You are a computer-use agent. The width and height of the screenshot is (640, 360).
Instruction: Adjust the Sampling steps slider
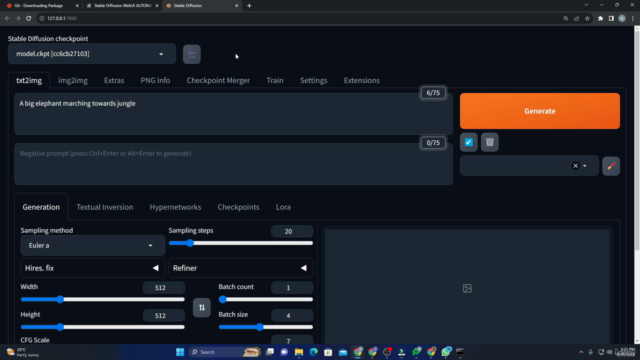pyautogui.click(x=241, y=243)
